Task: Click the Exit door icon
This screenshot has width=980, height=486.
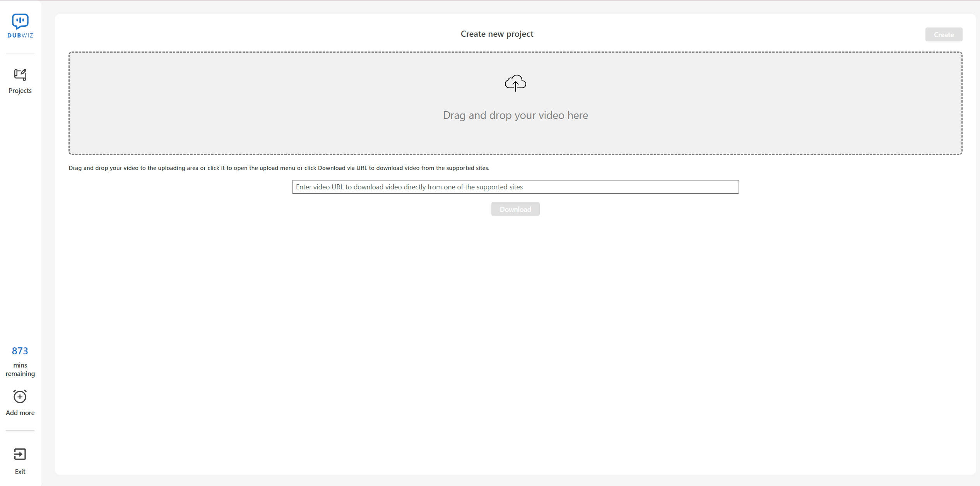Action: click(20, 454)
